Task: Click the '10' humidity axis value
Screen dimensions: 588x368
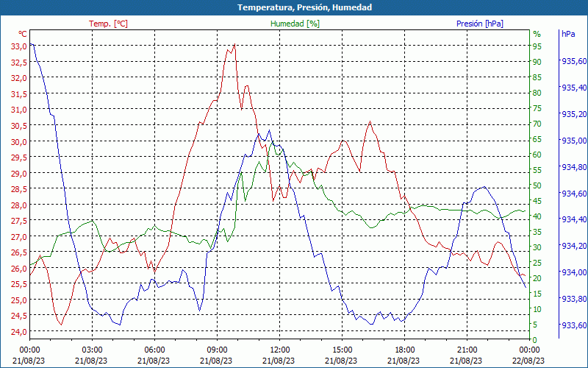Action: [x=537, y=309]
